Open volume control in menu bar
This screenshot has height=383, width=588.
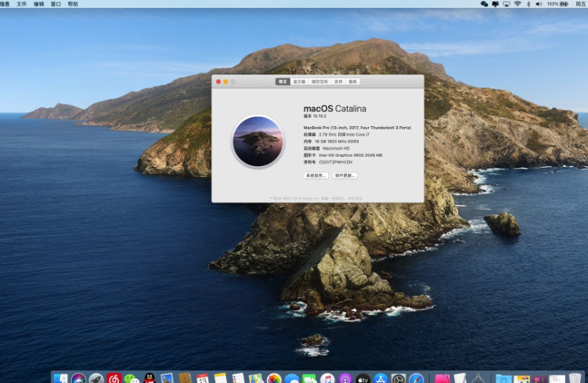(x=539, y=4)
